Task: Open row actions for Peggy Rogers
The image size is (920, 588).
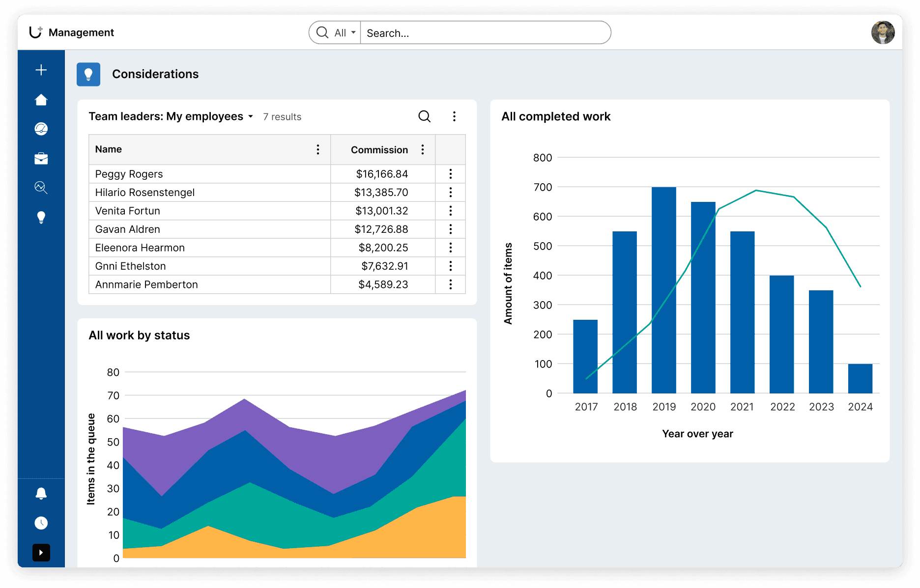Action: click(x=450, y=174)
